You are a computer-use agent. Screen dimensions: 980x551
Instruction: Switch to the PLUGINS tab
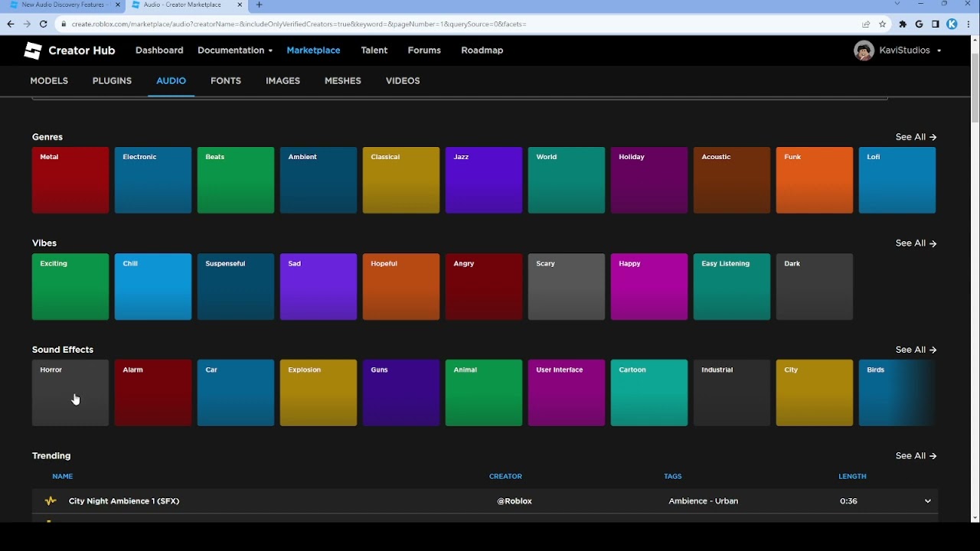coord(112,81)
